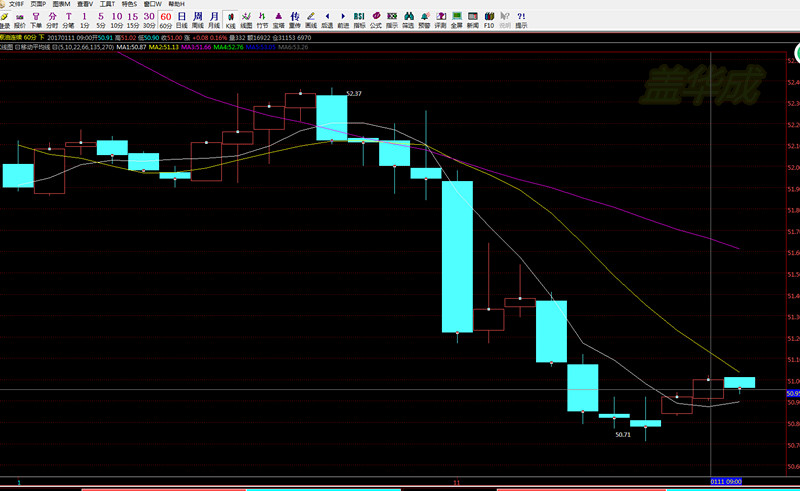
Task: Click the 评测 evaluation icon
Action: click(x=440, y=20)
